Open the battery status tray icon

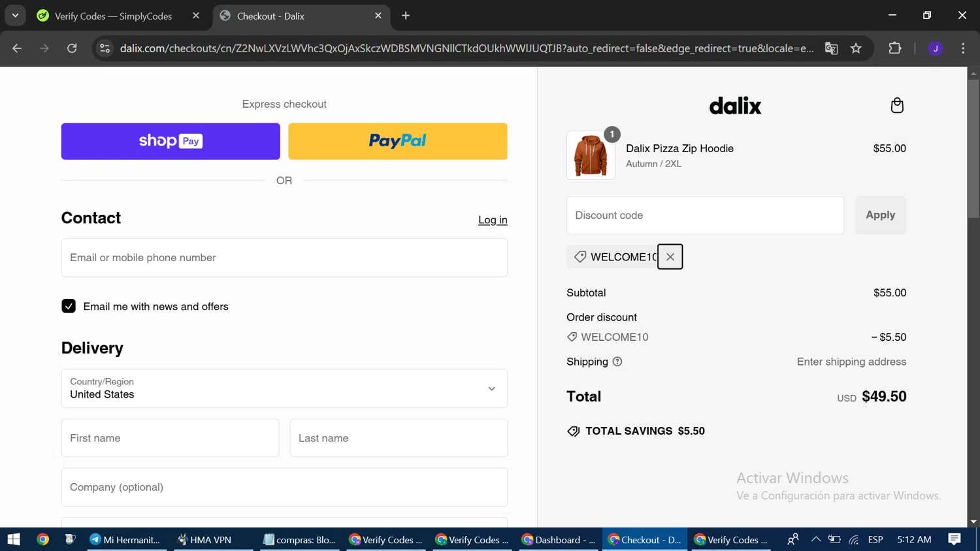coord(834,539)
